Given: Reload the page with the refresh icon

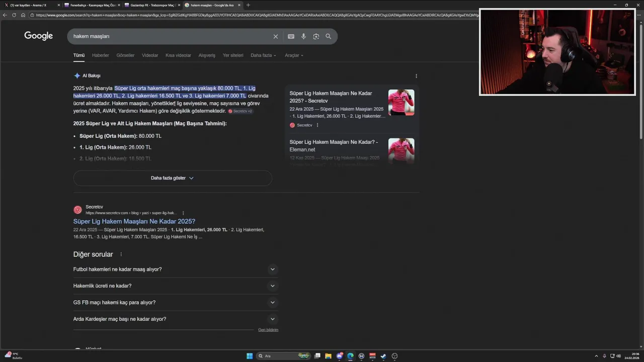Looking at the screenshot, I should pos(14,15).
